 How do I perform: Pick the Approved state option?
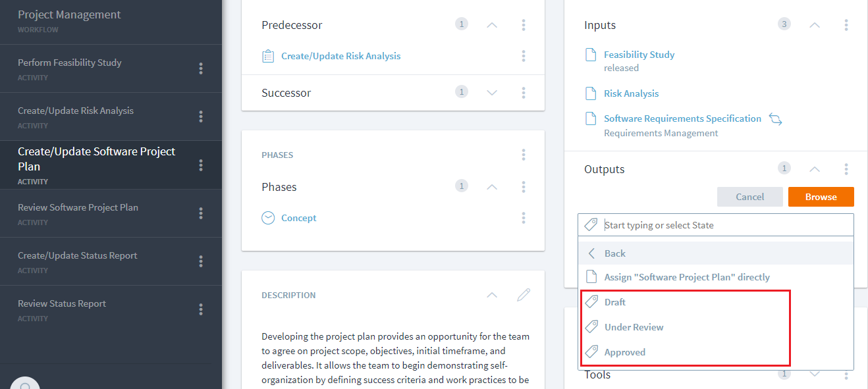[x=624, y=352]
